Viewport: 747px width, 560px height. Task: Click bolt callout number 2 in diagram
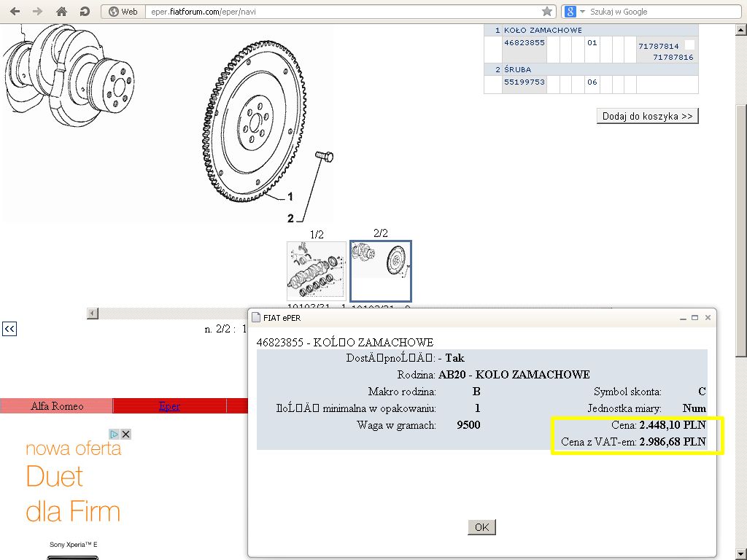click(290, 219)
